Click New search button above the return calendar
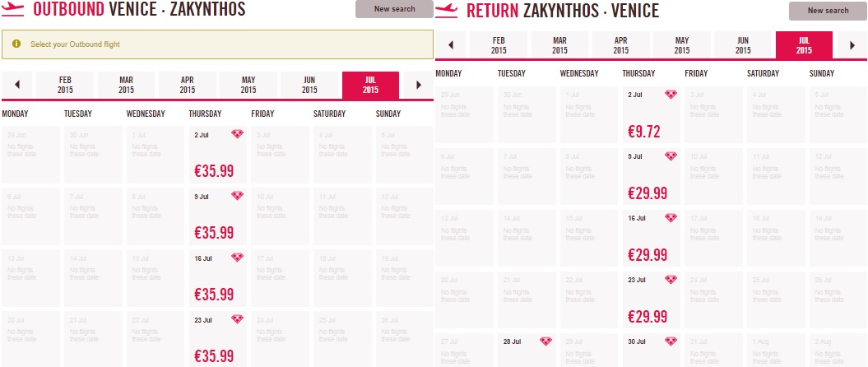The width and height of the screenshot is (868, 367). pyautogui.click(x=828, y=11)
